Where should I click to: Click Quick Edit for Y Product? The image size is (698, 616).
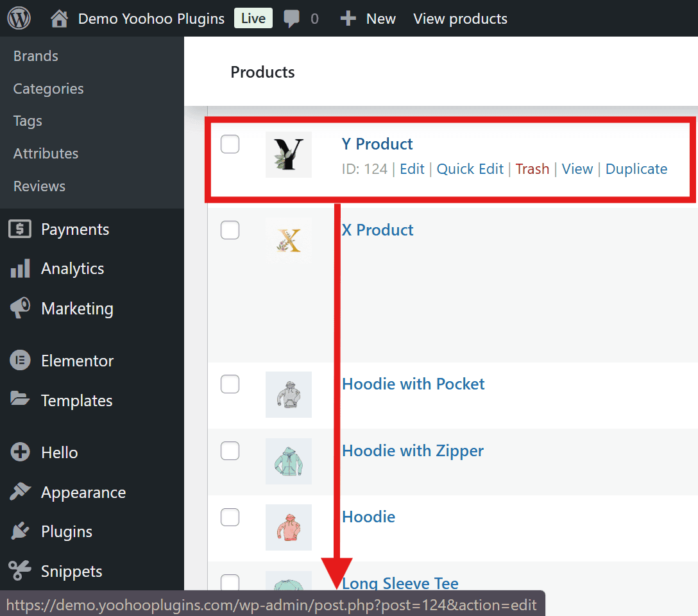pos(470,169)
